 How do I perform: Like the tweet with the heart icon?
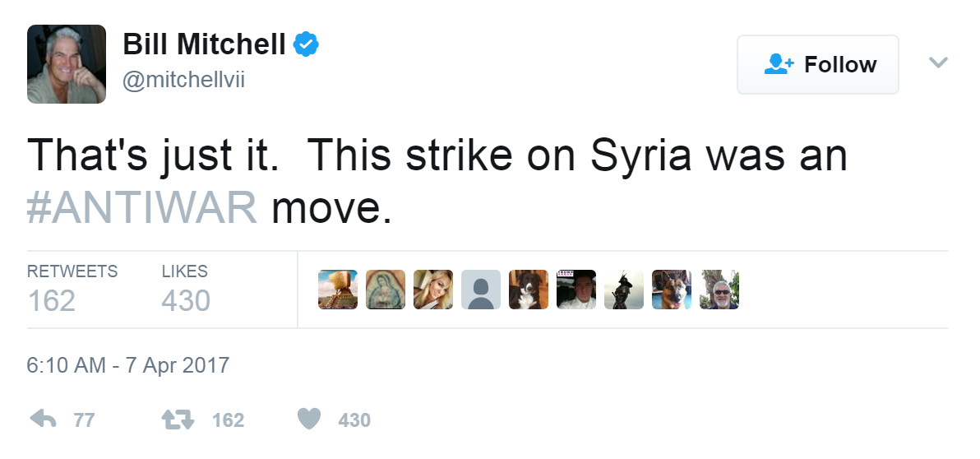[x=308, y=420]
